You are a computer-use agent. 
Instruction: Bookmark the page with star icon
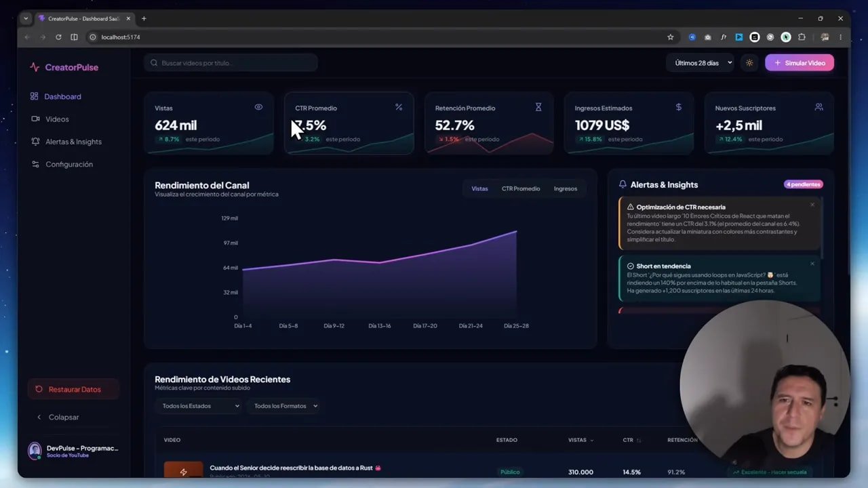pos(671,37)
